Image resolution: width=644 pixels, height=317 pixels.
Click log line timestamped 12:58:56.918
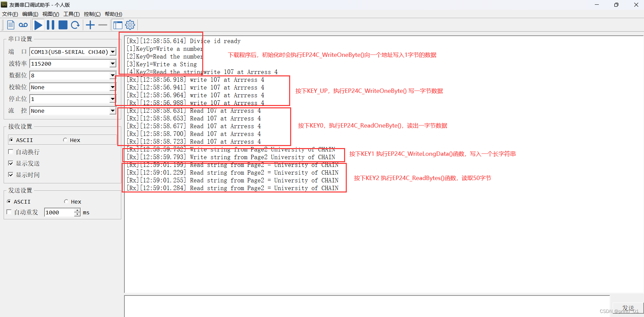coord(195,80)
